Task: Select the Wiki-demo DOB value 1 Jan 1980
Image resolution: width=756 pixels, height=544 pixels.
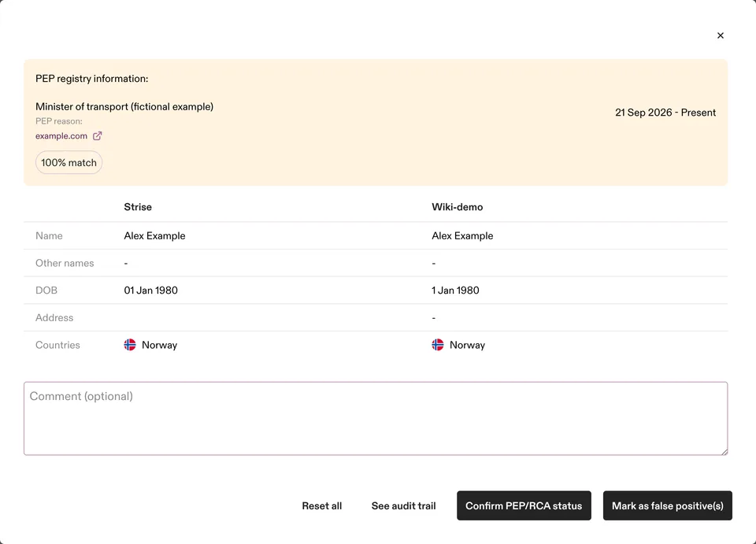Action: (455, 291)
